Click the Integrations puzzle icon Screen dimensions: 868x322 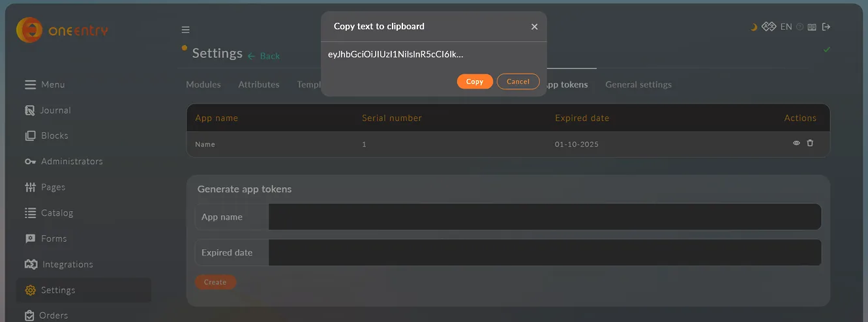31,264
